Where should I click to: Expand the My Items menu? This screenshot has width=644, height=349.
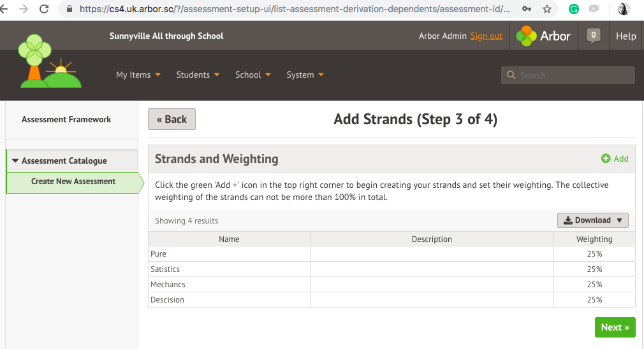pyautogui.click(x=138, y=75)
